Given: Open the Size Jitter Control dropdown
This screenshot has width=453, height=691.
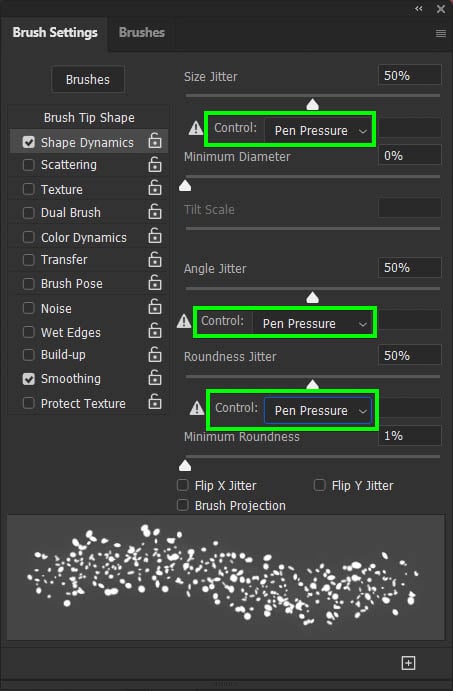Looking at the screenshot, I should [x=319, y=130].
